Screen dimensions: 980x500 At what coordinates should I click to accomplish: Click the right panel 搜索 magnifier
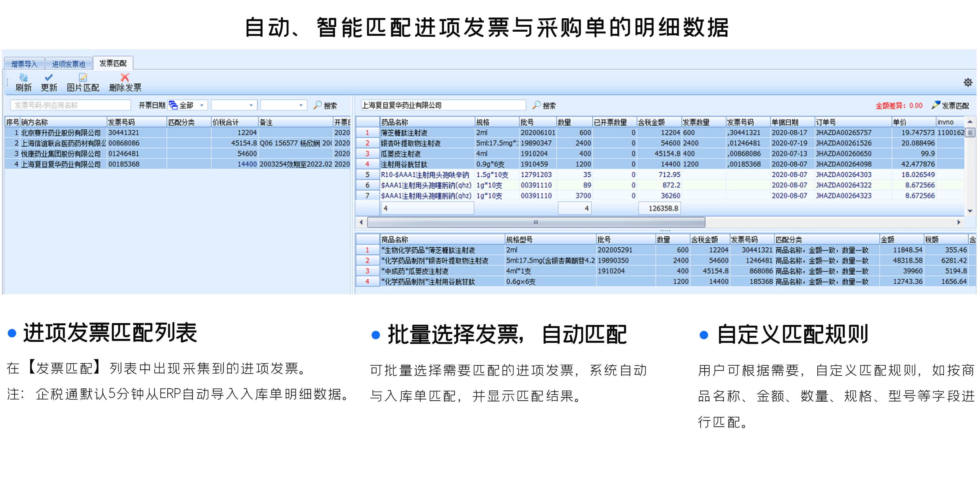536,105
